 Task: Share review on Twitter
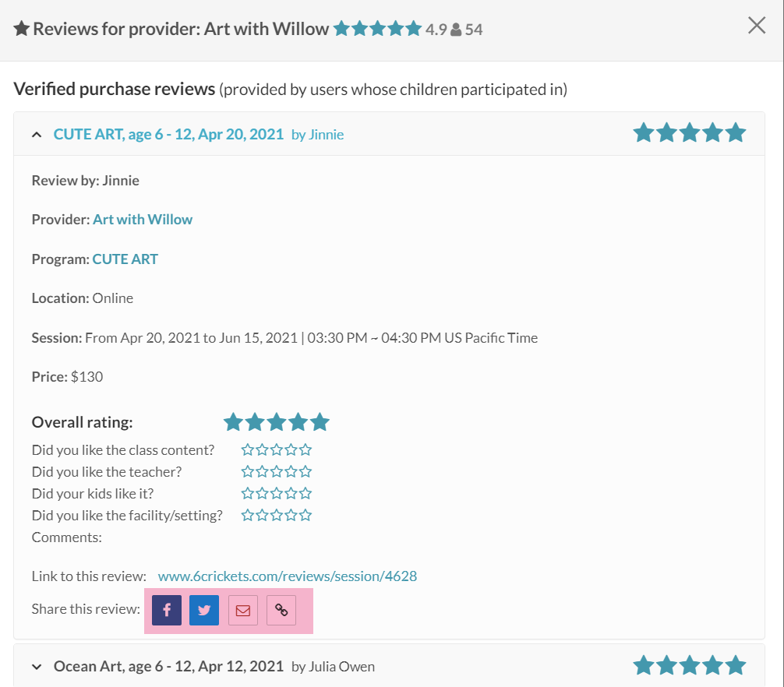tap(204, 611)
